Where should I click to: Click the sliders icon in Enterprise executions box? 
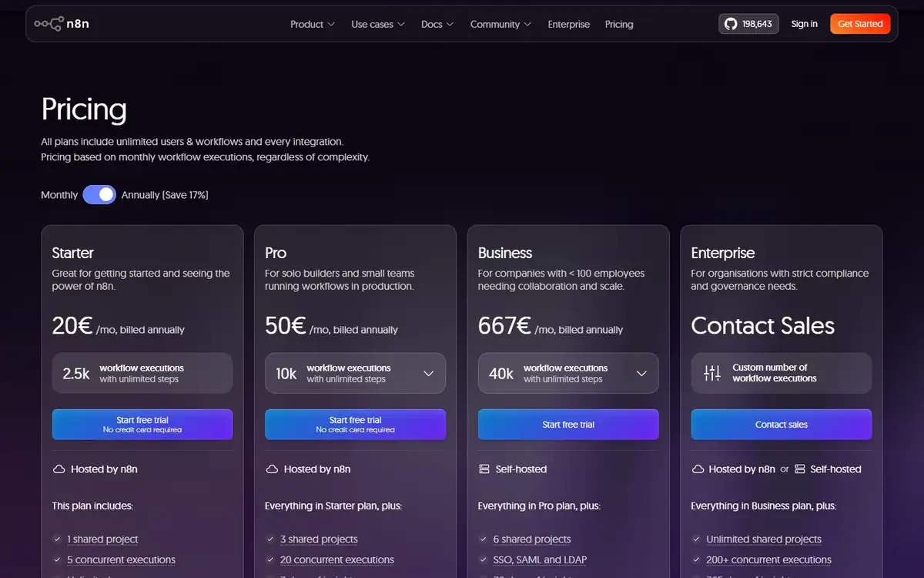pyautogui.click(x=712, y=373)
